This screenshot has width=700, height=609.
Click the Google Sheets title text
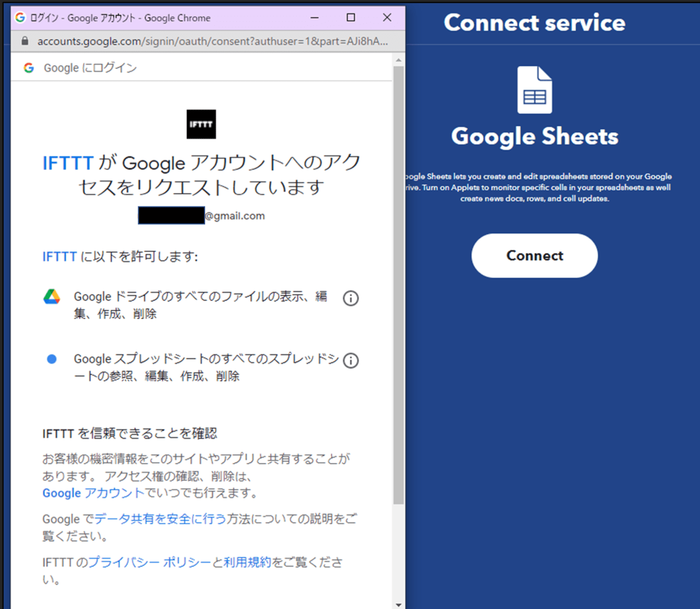click(534, 137)
